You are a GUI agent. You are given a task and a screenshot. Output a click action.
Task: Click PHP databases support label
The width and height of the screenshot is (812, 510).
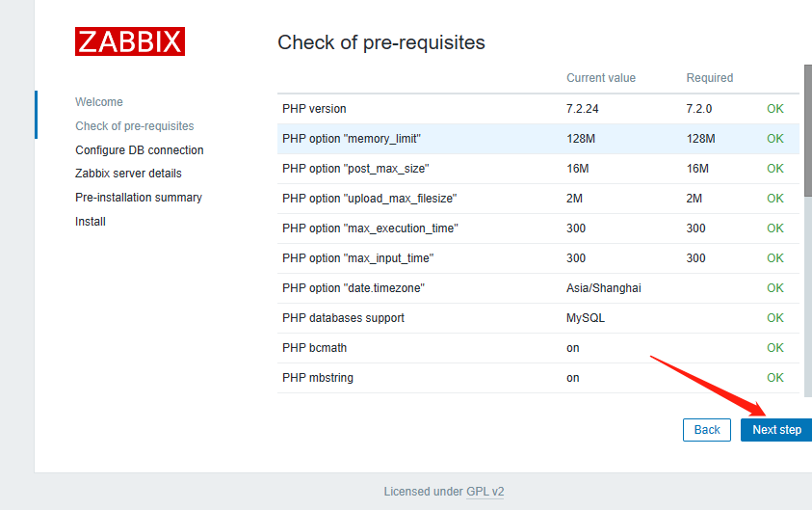click(343, 318)
